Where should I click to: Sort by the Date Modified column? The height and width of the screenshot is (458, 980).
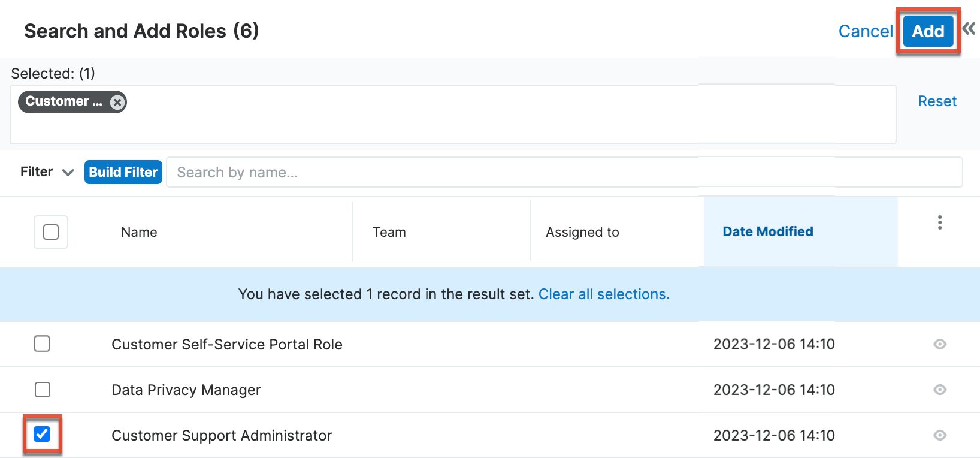[x=767, y=231]
